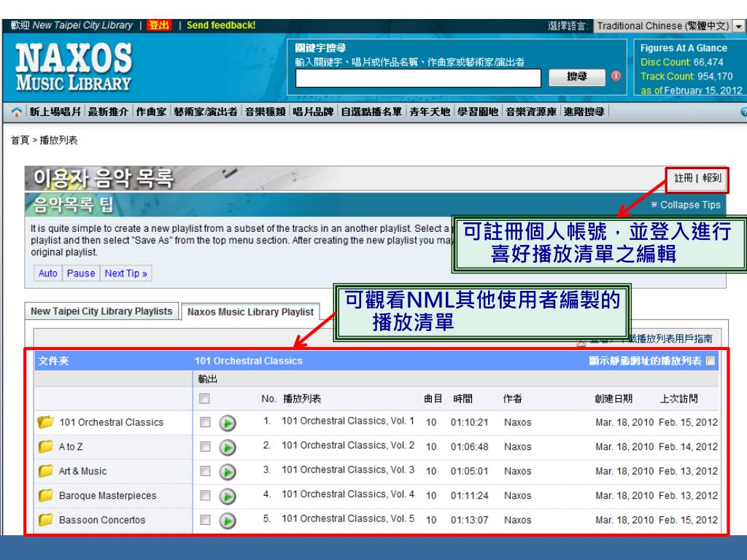747x560 pixels.
Task: Check the box for Vol. 4 playlist
Action: pos(205,495)
